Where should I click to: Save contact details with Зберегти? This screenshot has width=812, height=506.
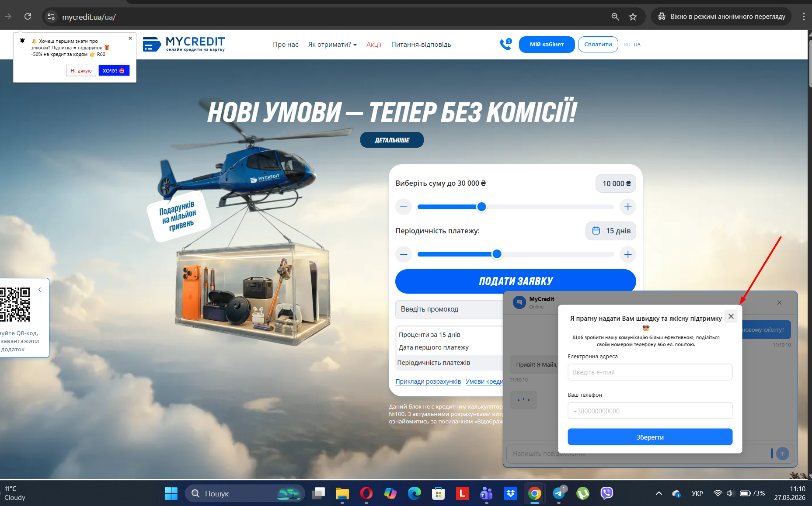(650, 437)
